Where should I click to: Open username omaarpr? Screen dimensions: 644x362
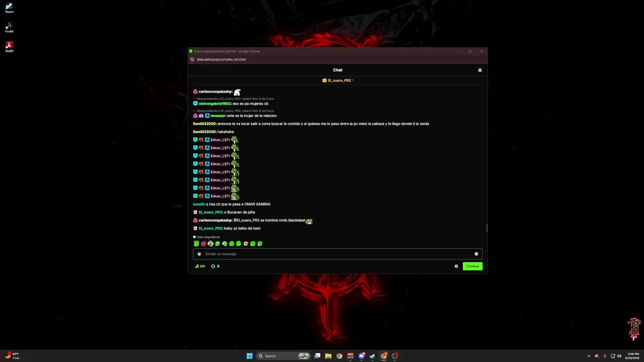tap(218, 116)
